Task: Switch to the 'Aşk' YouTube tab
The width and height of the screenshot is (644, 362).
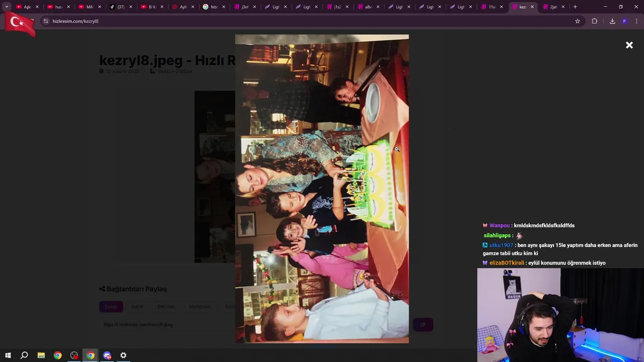Action: 24,7
